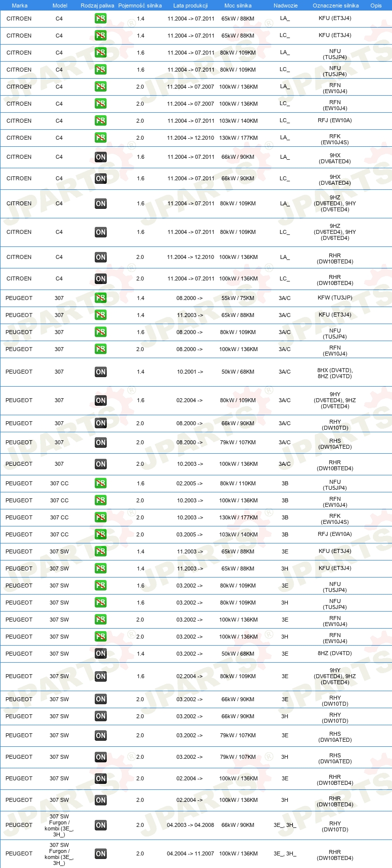Click the ON icon for 307 SW Furgon 66kW / 90KM
The image size is (392, 868).
[101, 825]
